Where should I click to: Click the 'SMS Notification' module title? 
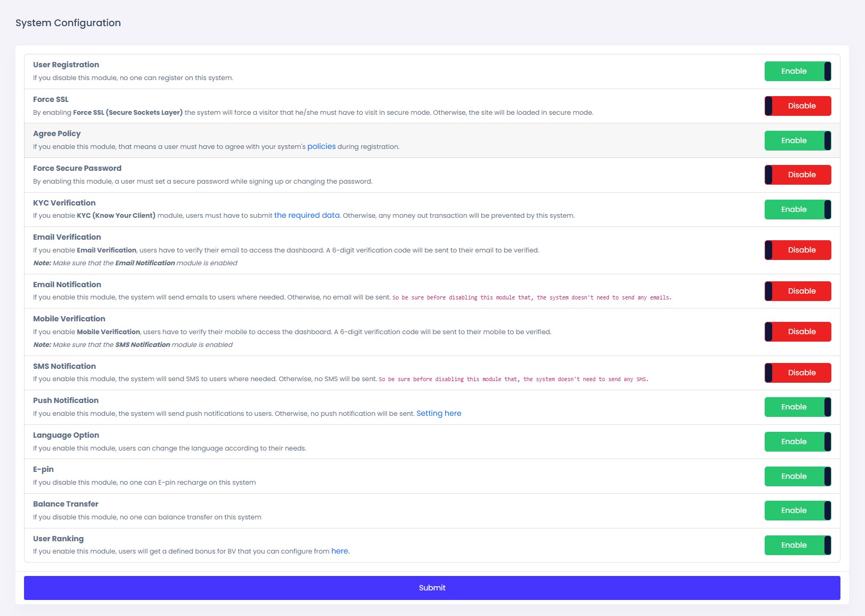pyautogui.click(x=64, y=366)
